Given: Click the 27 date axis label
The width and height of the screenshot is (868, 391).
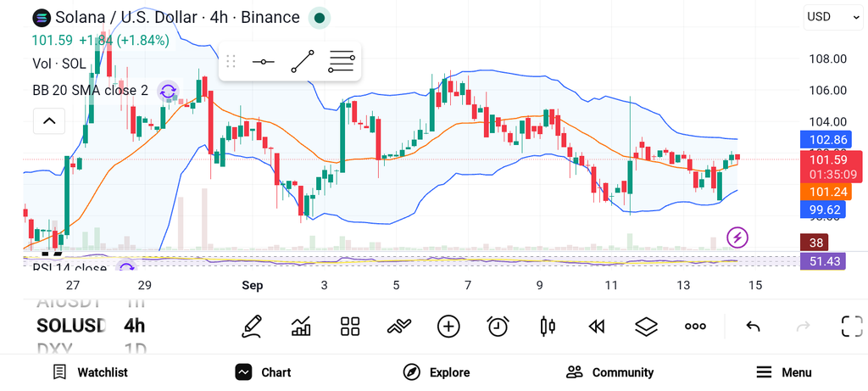Looking at the screenshot, I should coord(73,285).
